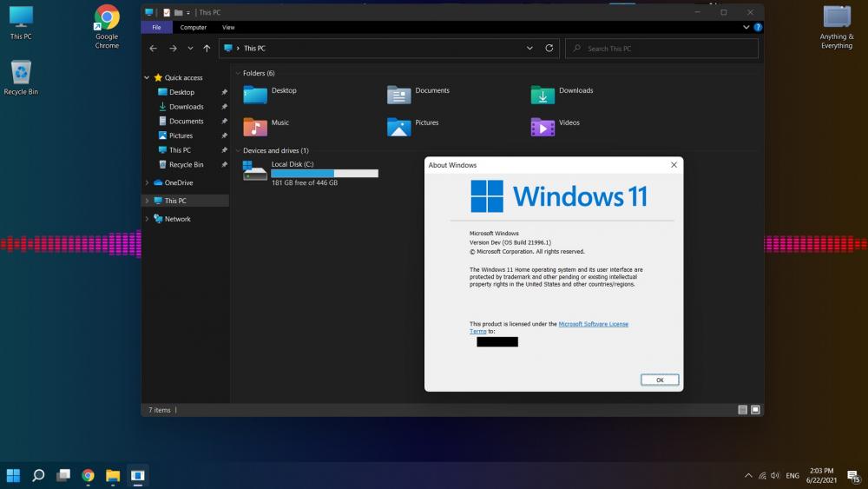Viewport: 868px width, 489px height.
Task: Open the taskbar Search magnifier
Action: click(x=38, y=475)
